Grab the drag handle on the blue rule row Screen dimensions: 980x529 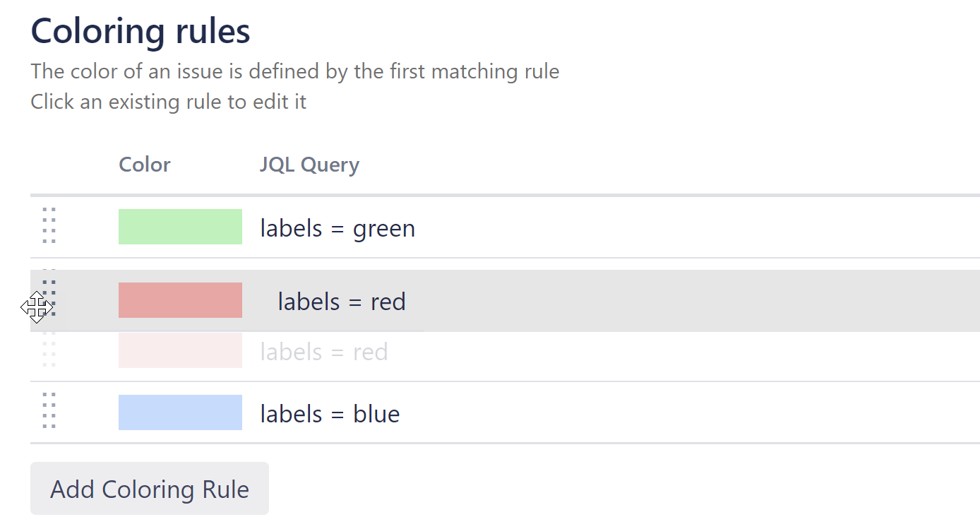pos(49,411)
